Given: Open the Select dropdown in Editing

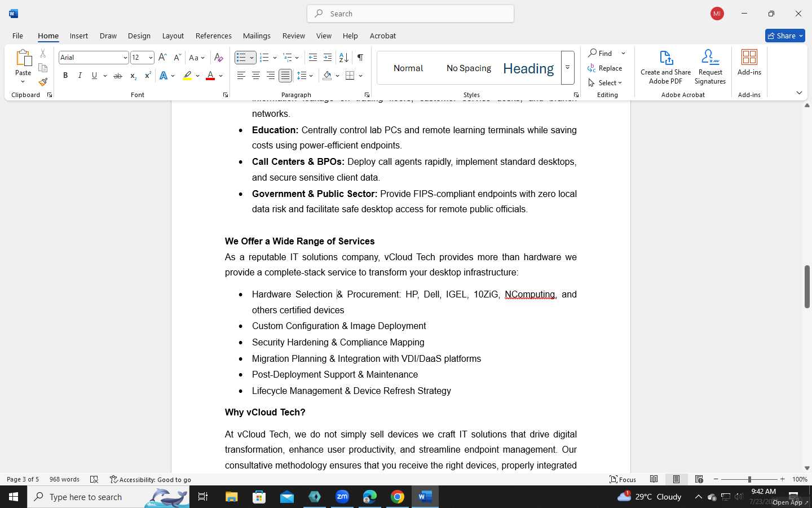Looking at the screenshot, I should pyautogui.click(x=605, y=82).
